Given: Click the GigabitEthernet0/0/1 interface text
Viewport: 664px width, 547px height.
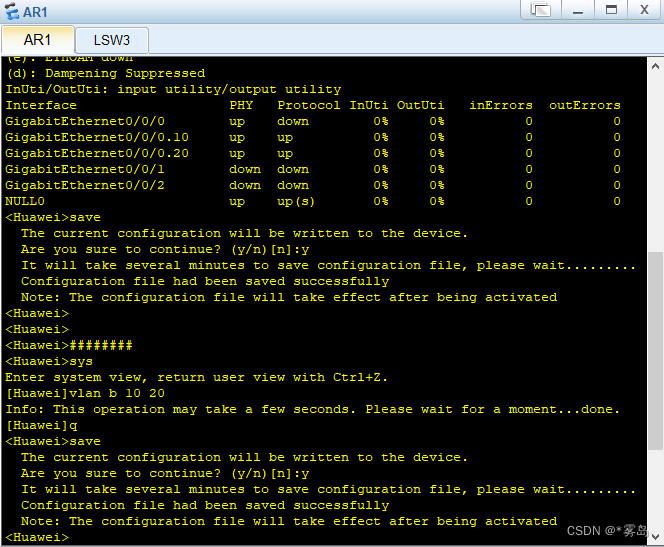Looking at the screenshot, I should (x=85, y=169).
